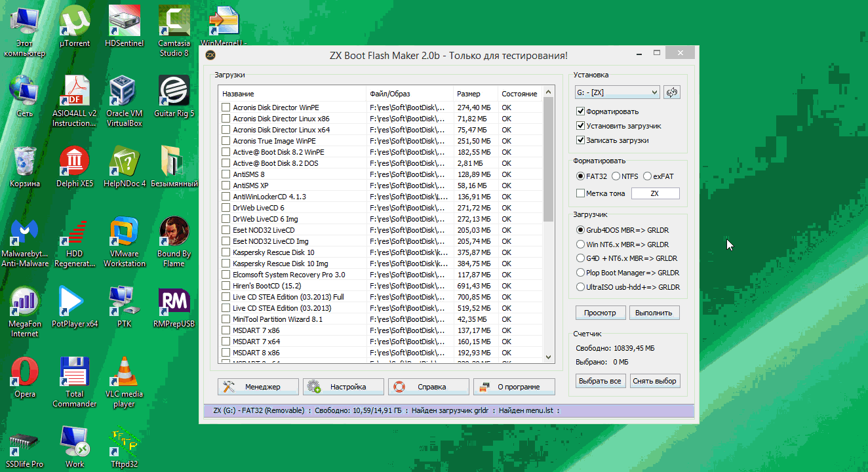Select the HelpNDoc 4 shortcut
Viewport: 868px width, 472px height.
pos(125,167)
